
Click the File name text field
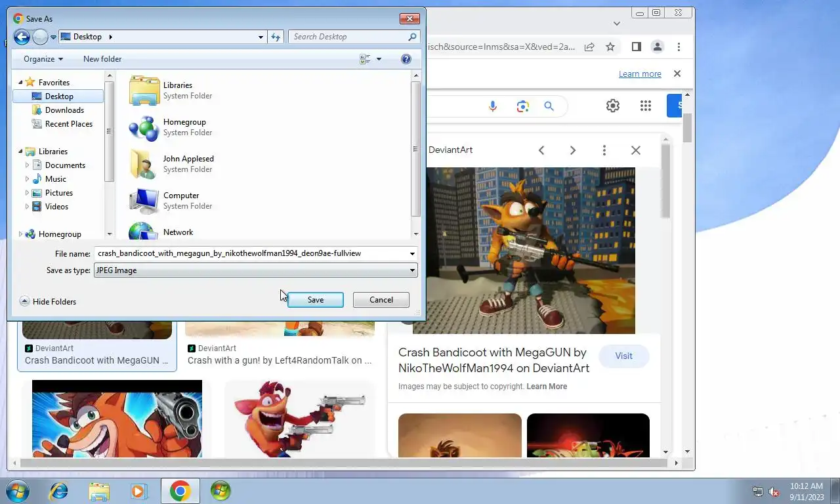(251, 253)
